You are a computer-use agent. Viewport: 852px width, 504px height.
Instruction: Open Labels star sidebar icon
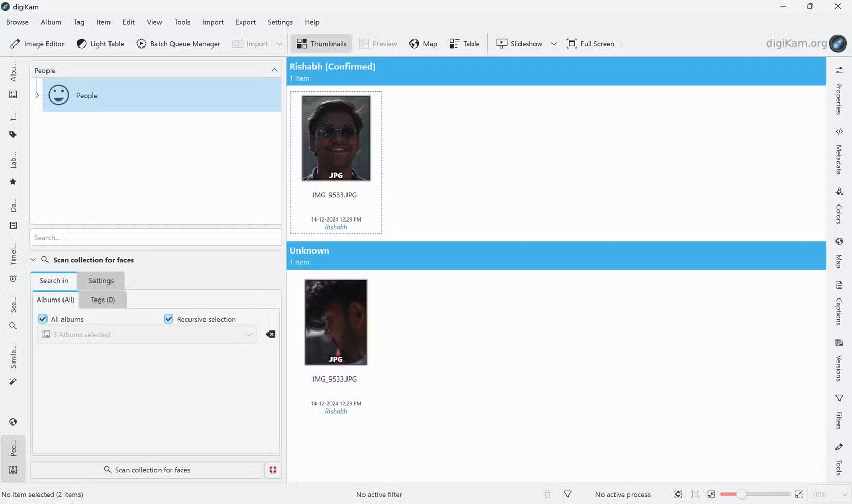pos(13,182)
